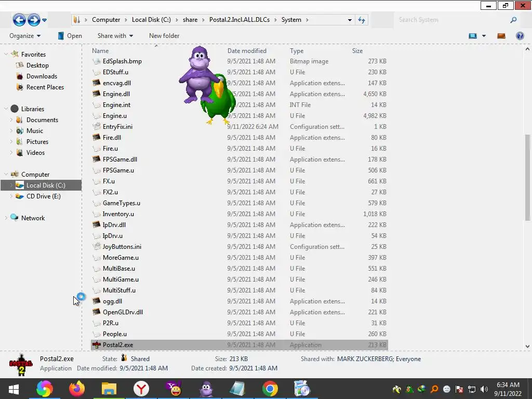Sort by Size column header

point(357,50)
